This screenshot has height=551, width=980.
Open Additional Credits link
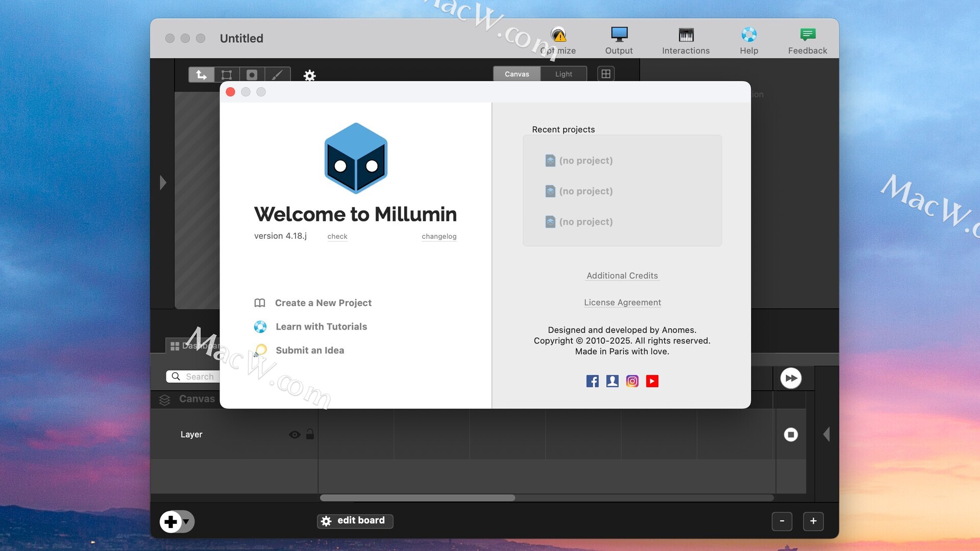click(x=622, y=275)
